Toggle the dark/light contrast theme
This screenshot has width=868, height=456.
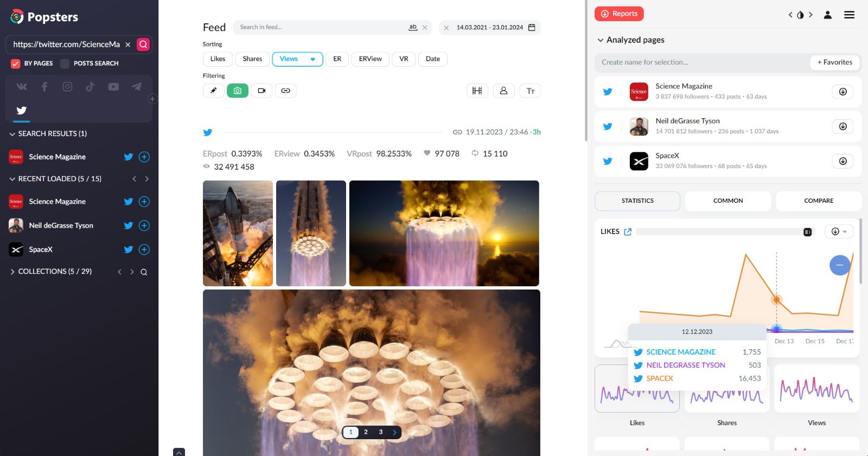pyautogui.click(x=800, y=15)
